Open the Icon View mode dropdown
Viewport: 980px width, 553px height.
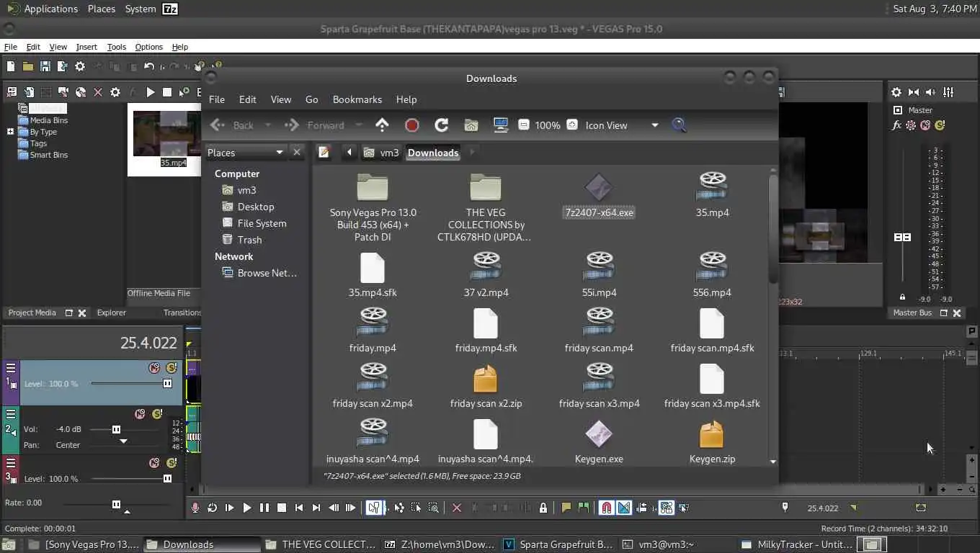654,125
